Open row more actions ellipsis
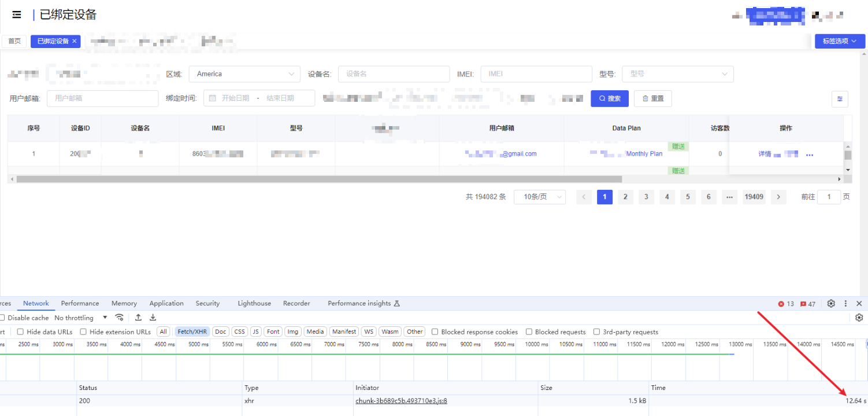This screenshot has height=416, width=868. pyautogui.click(x=810, y=154)
